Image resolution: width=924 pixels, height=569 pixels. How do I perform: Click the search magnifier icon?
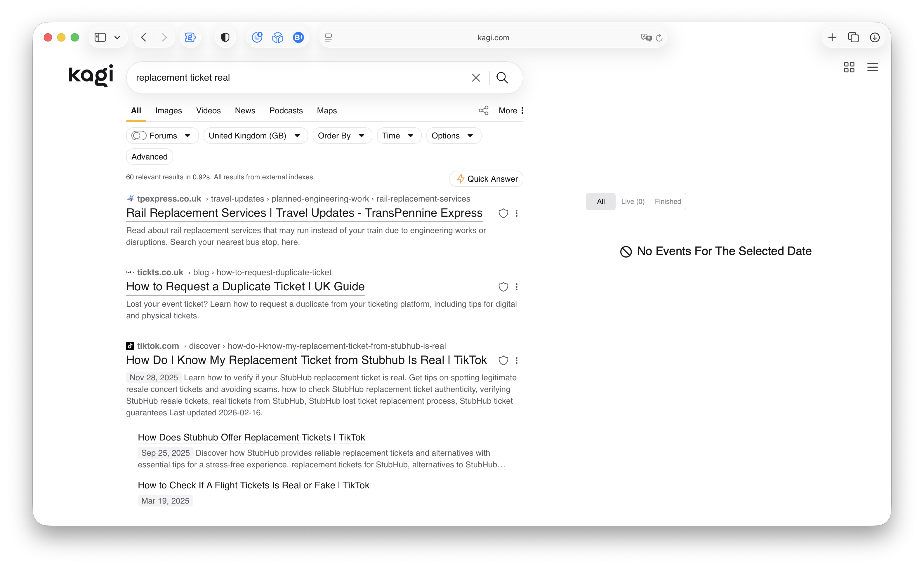[502, 77]
